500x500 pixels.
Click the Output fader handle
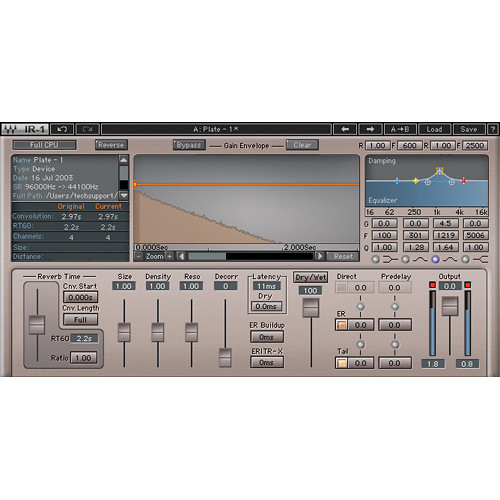[x=450, y=306]
